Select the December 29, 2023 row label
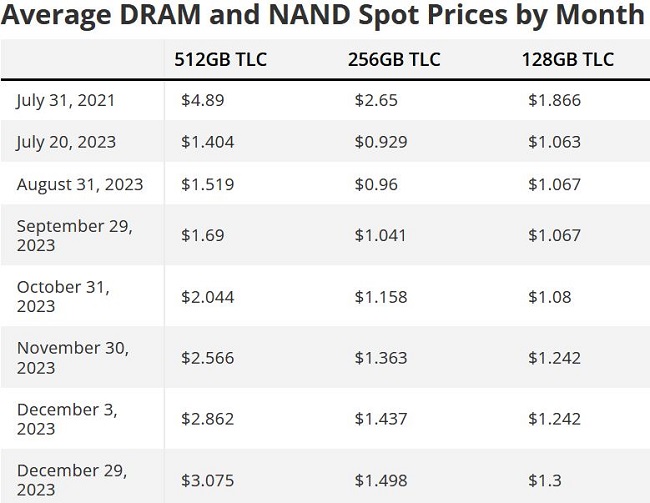Screen dimensions: 650x503 [x=72, y=480]
